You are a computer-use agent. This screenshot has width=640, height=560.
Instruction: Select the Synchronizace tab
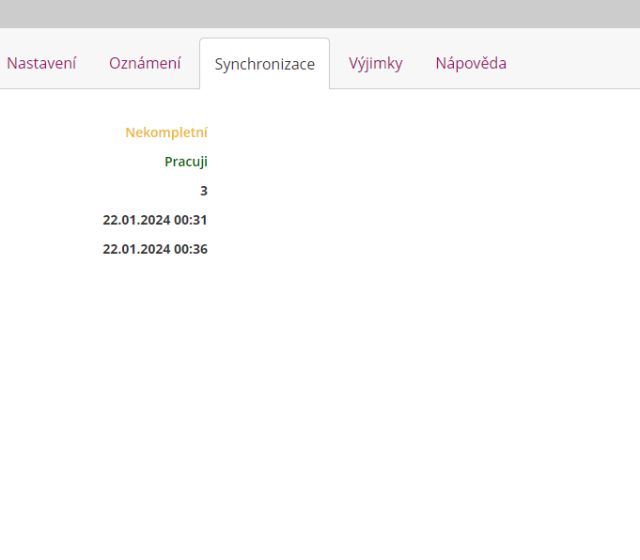pyautogui.click(x=264, y=64)
